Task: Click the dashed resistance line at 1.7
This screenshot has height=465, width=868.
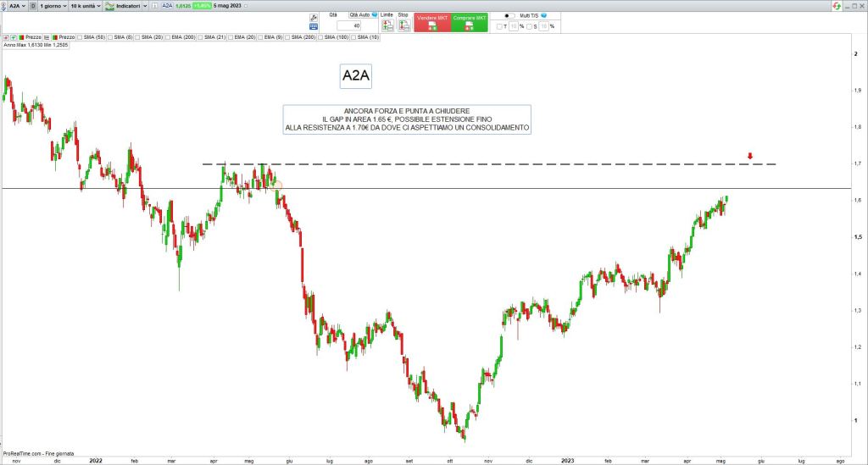Action: tap(489, 164)
